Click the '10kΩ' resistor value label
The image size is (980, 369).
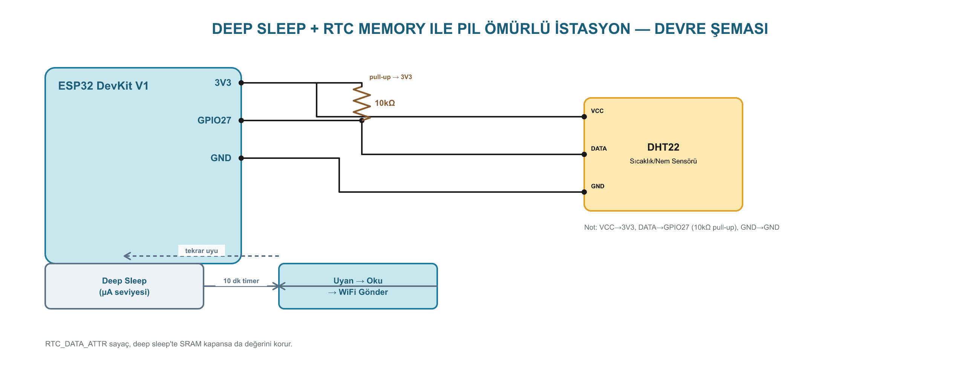tap(384, 103)
